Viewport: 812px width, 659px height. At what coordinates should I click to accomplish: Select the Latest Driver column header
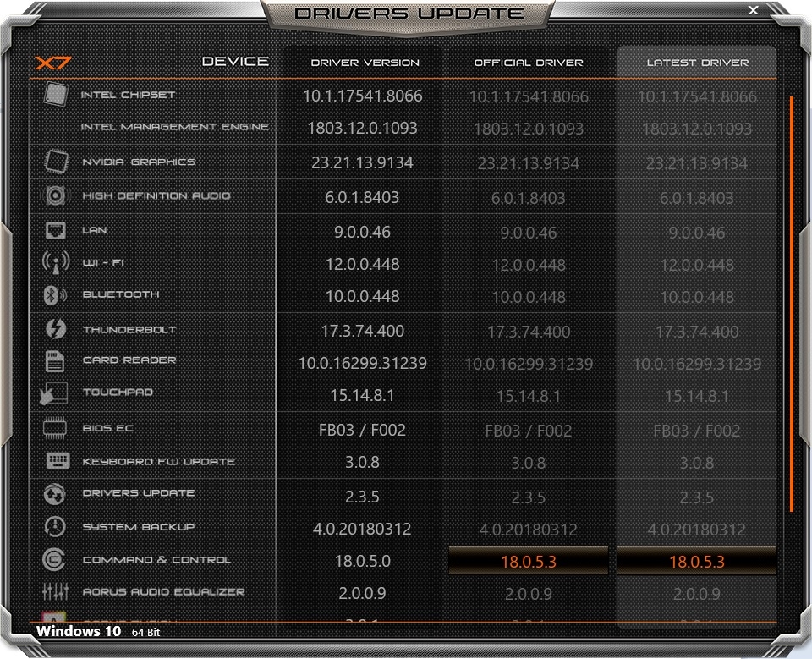pyautogui.click(x=698, y=63)
